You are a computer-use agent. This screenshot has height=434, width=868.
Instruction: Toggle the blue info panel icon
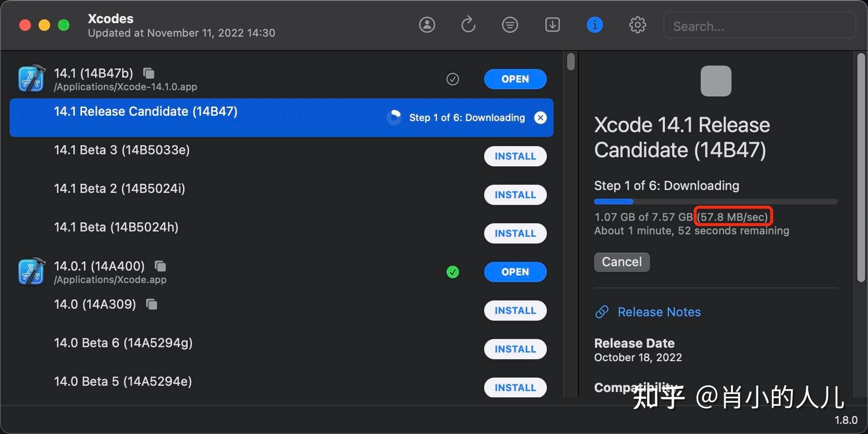[595, 25]
